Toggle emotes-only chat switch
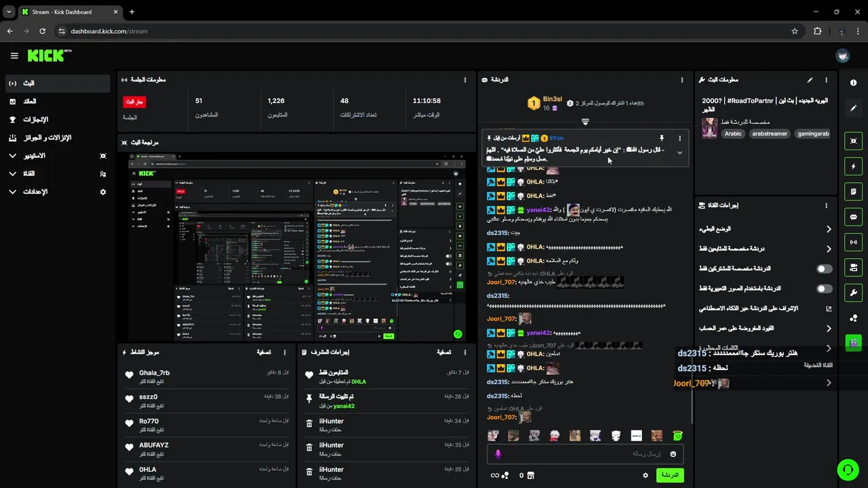Viewport: 868px width, 488px height. (x=824, y=289)
